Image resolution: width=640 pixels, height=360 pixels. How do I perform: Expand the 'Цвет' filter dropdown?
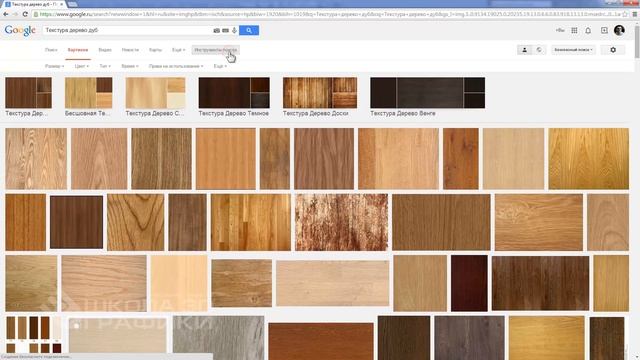[x=81, y=66]
